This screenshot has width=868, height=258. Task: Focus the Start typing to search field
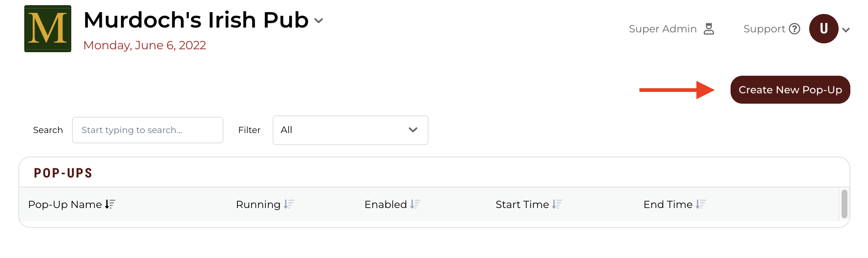click(x=147, y=130)
